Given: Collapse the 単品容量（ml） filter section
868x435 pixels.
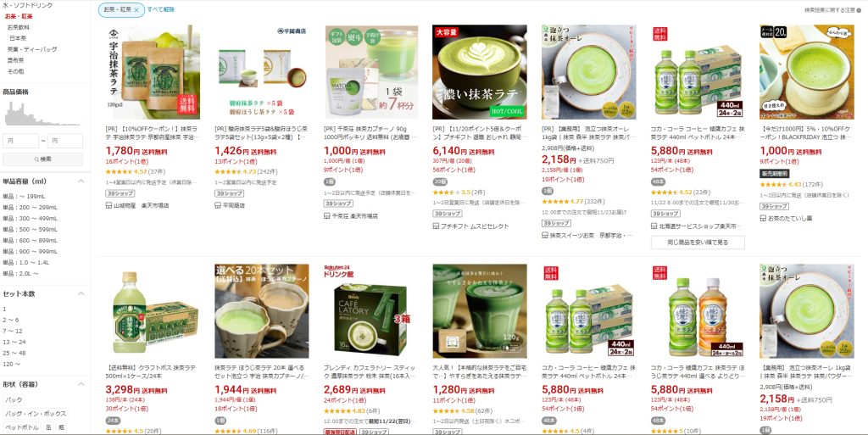Looking at the screenshot, I should pos(81,181).
